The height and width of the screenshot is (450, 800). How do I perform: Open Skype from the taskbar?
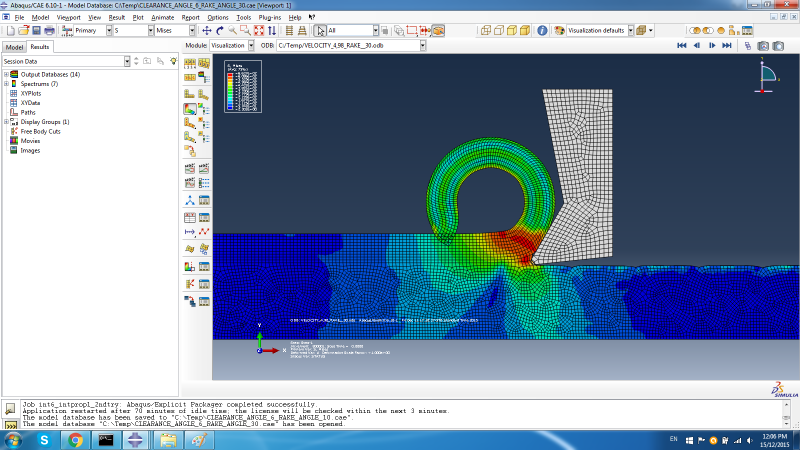click(x=44, y=440)
